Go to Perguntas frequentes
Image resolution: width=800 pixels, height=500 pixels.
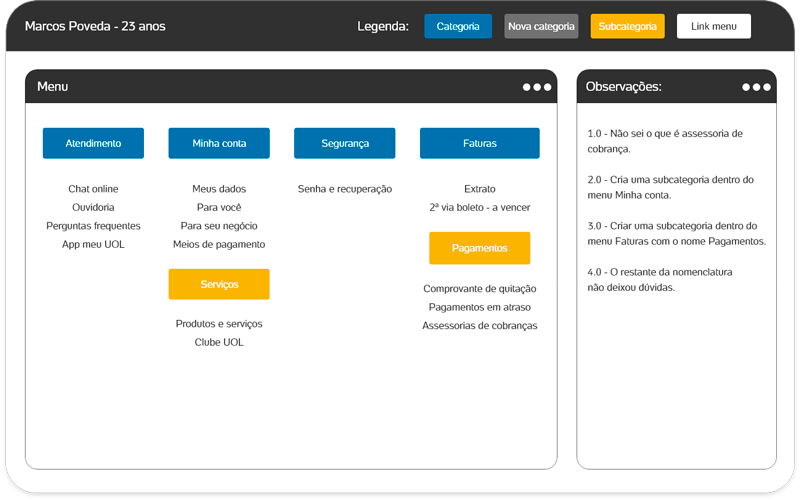tap(93, 226)
